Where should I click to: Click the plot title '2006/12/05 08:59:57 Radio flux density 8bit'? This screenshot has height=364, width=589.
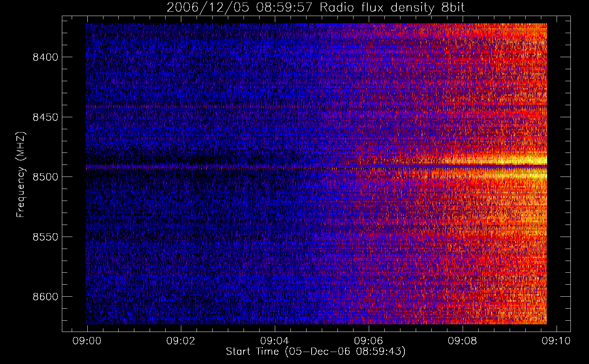(316, 7)
